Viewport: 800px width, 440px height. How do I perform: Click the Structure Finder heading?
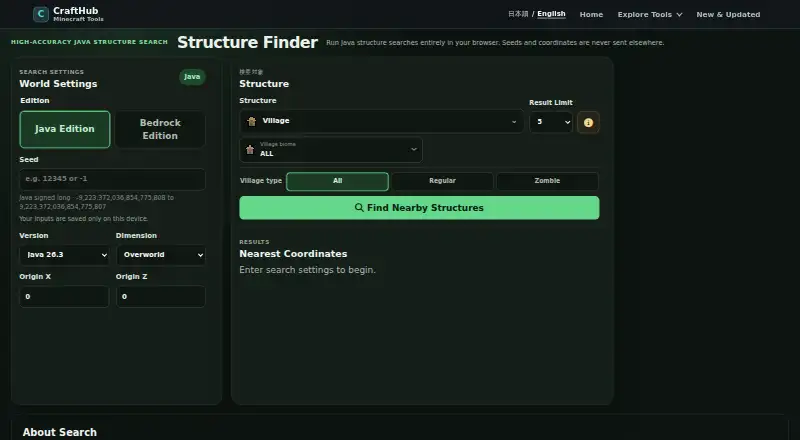point(247,42)
